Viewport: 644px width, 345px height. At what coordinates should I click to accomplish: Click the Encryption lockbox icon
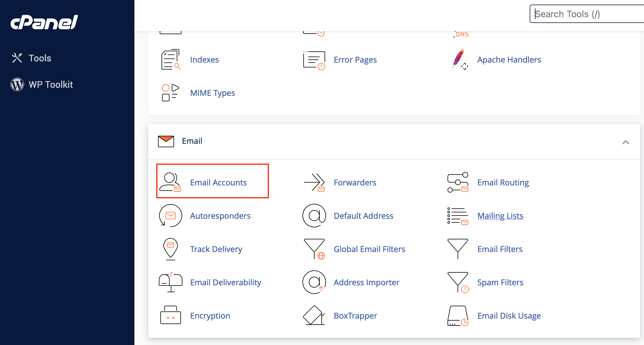171,315
